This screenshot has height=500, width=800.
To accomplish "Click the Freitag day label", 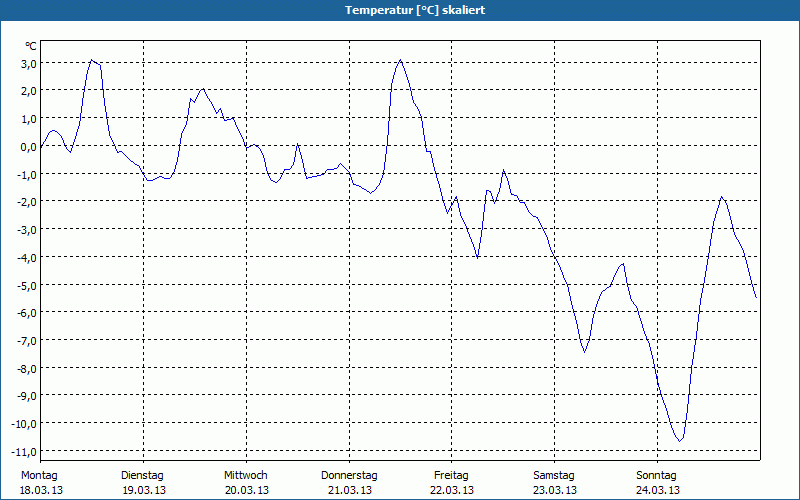I will 452,476.
